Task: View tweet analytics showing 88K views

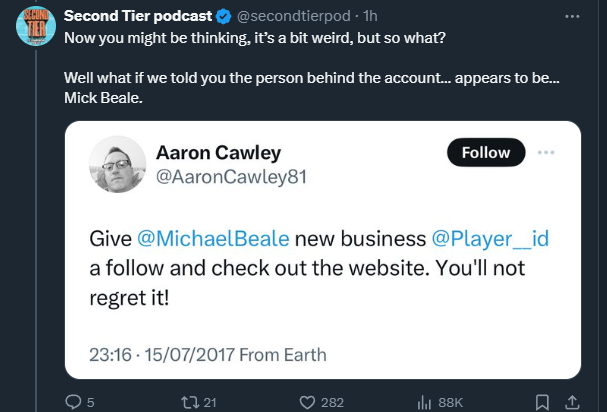Action: click(x=424, y=403)
